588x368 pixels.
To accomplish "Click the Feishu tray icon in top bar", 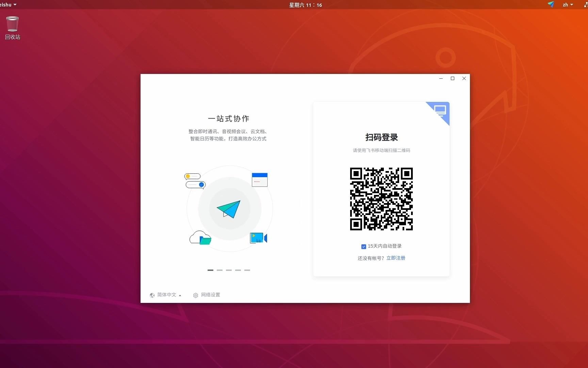I will click(x=551, y=4).
